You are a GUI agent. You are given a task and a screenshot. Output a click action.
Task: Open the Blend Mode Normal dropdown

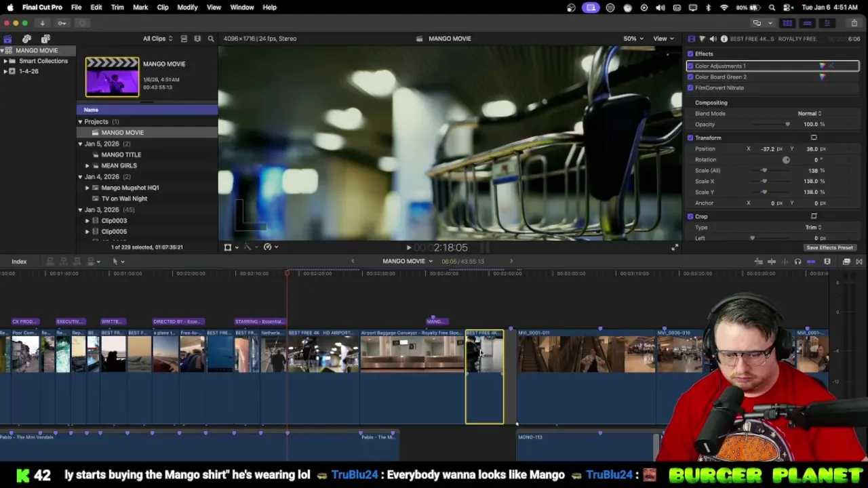coord(809,114)
